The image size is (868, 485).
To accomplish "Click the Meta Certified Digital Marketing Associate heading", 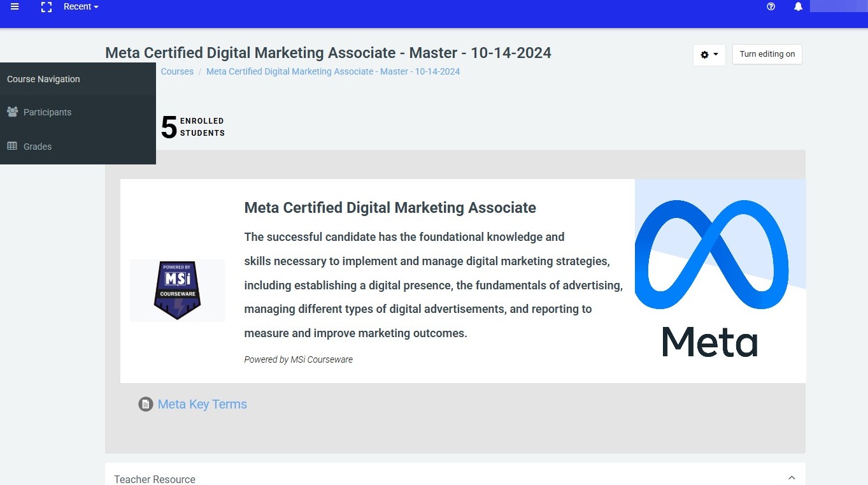I will 390,208.
